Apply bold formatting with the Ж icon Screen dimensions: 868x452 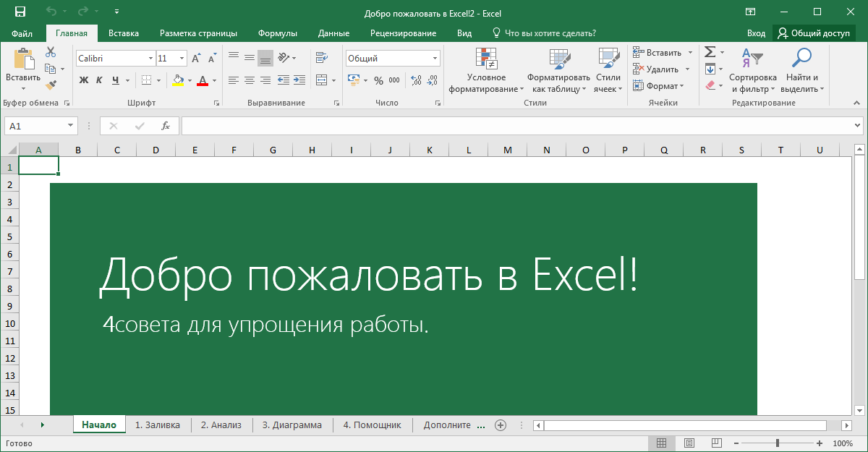(x=83, y=80)
